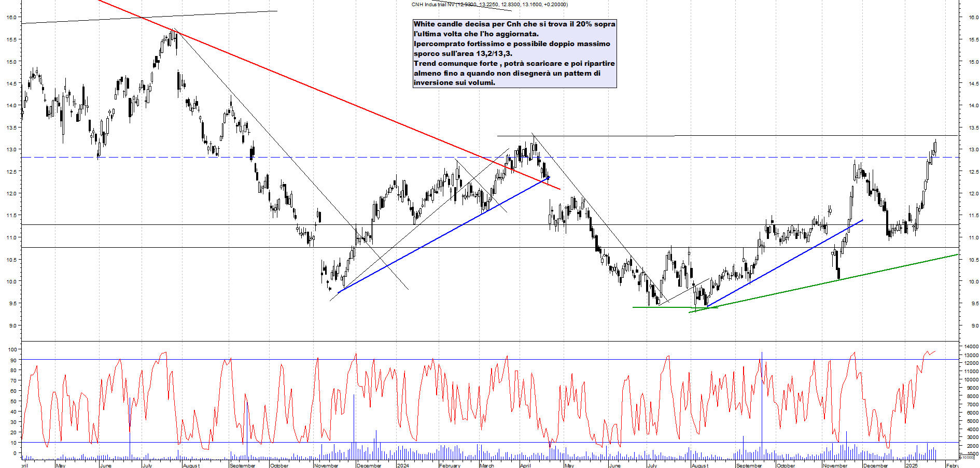Select 10.0 on the right price scale
The image size is (980, 468).
(x=973, y=281)
